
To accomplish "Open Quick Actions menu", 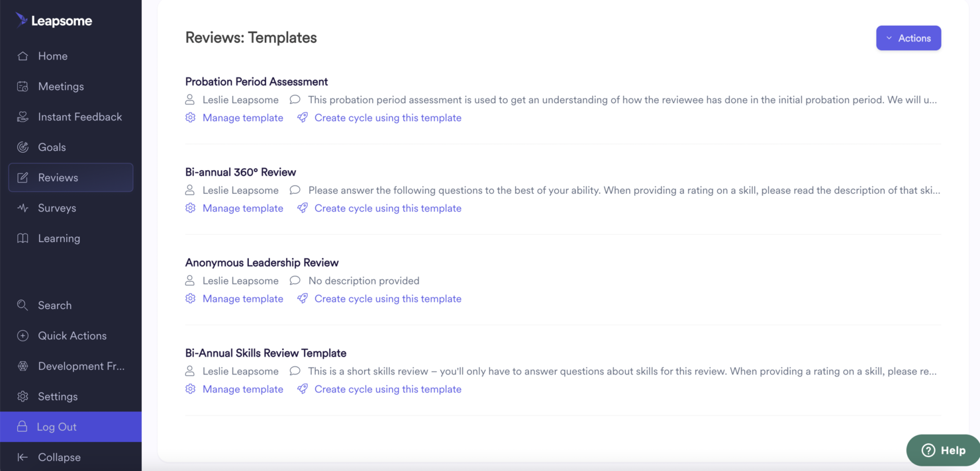I will pos(71,336).
